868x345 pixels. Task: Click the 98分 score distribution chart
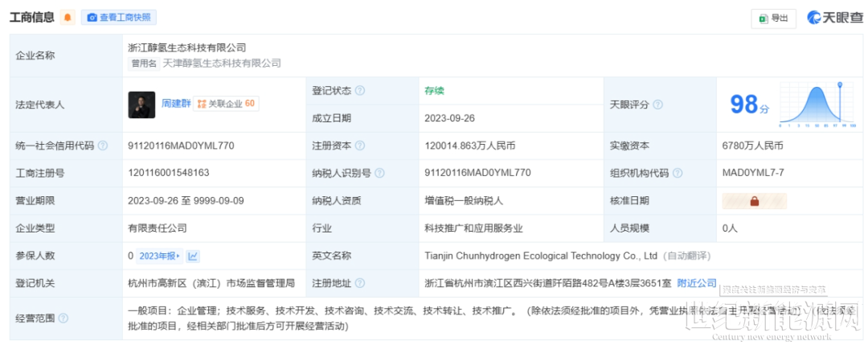tap(817, 105)
